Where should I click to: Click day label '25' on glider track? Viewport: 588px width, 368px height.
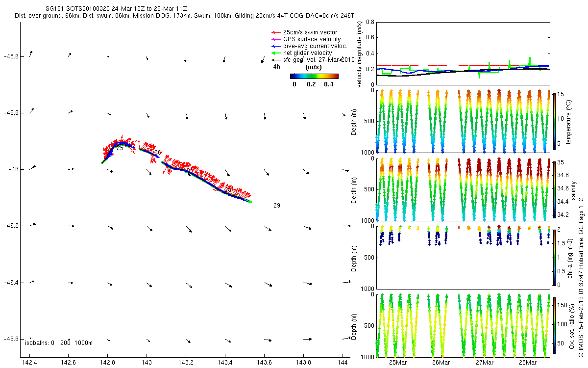click(x=120, y=148)
